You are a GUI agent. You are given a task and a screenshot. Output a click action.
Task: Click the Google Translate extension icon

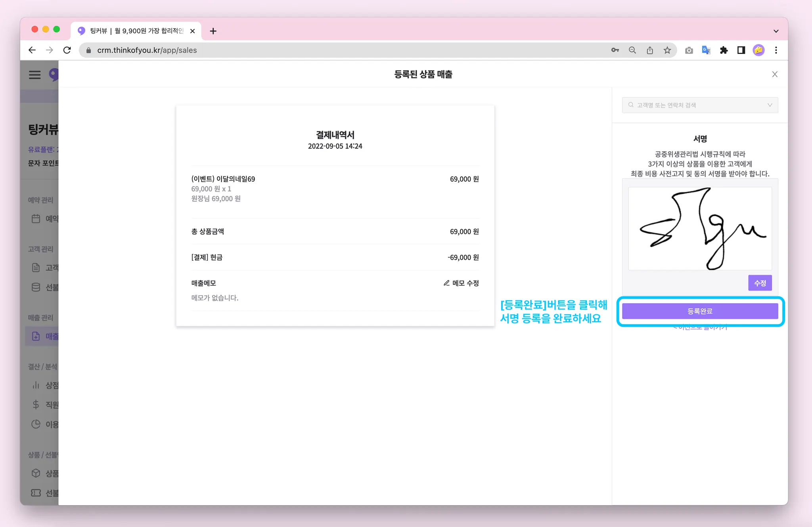[x=706, y=50]
